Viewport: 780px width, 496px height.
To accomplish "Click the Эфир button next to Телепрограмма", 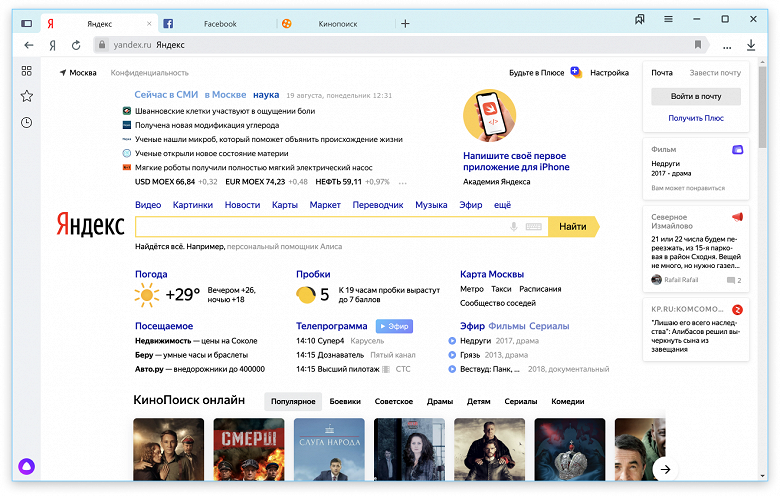I will (394, 326).
